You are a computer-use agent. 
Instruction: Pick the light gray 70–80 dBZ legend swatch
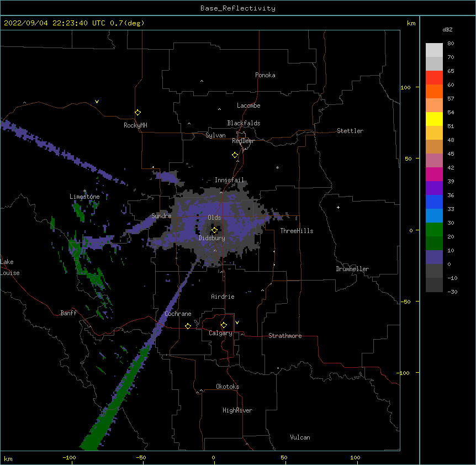click(434, 50)
